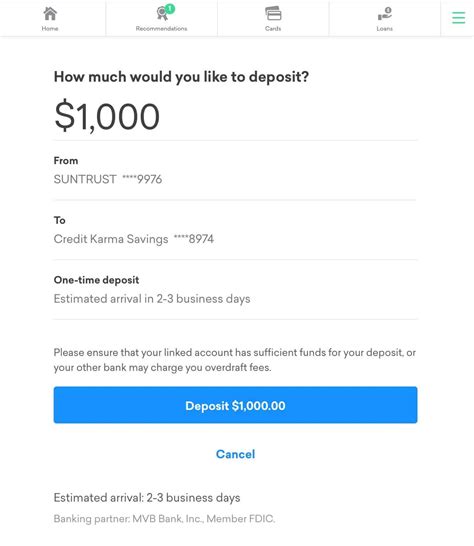Change the To Credit Karma Savings account
Screen dimensions: 474x546
point(235,230)
